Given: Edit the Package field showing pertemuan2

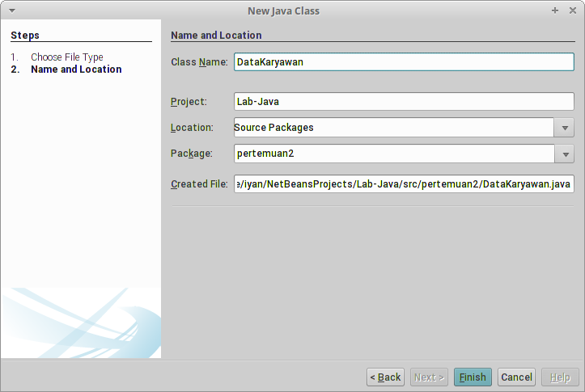Looking at the screenshot, I should [394, 154].
